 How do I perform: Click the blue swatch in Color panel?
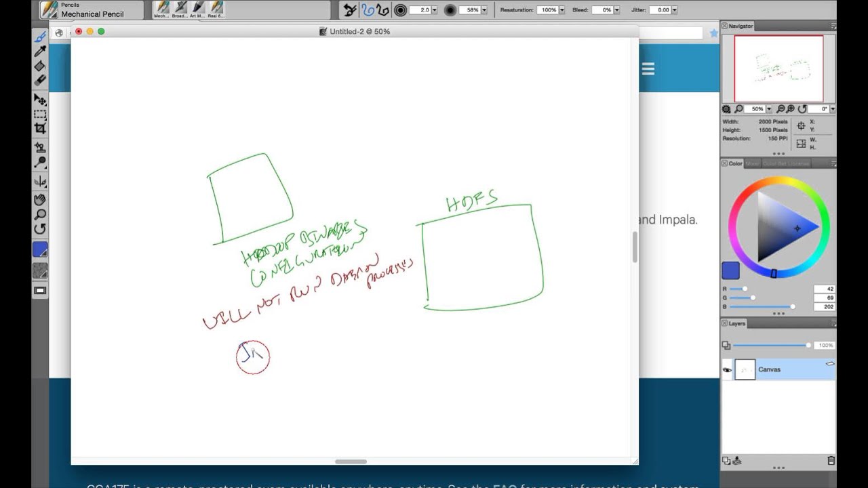[730, 270]
